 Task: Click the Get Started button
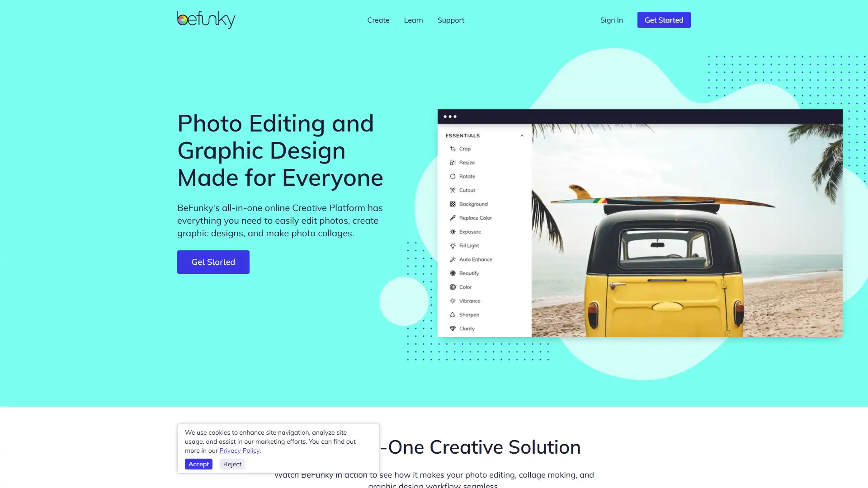664,20
